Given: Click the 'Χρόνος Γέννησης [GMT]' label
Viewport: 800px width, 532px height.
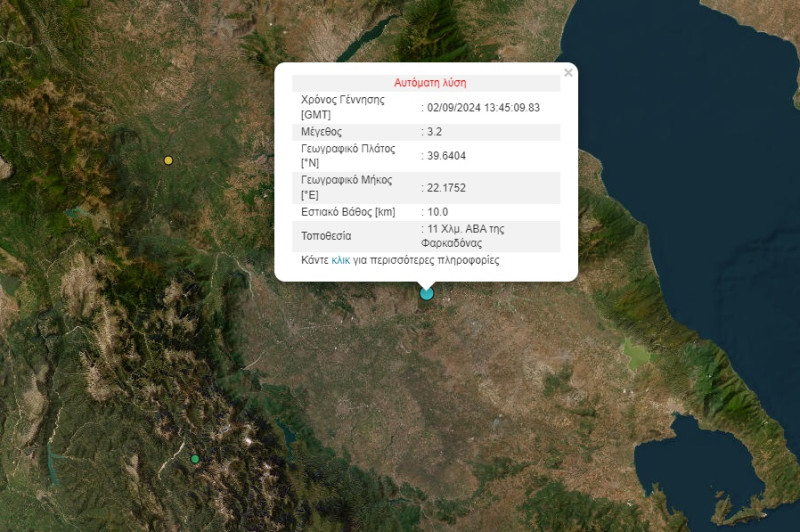Looking at the screenshot, I should point(342,107).
